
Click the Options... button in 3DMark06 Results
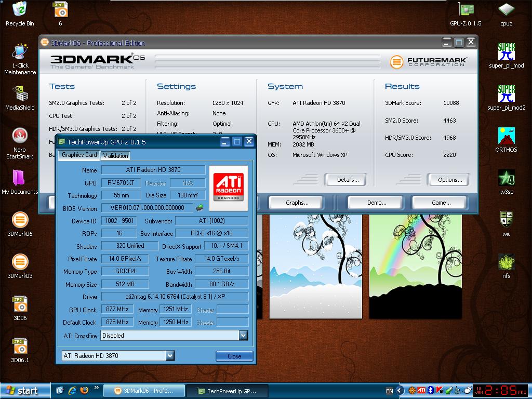coord(448,180)
